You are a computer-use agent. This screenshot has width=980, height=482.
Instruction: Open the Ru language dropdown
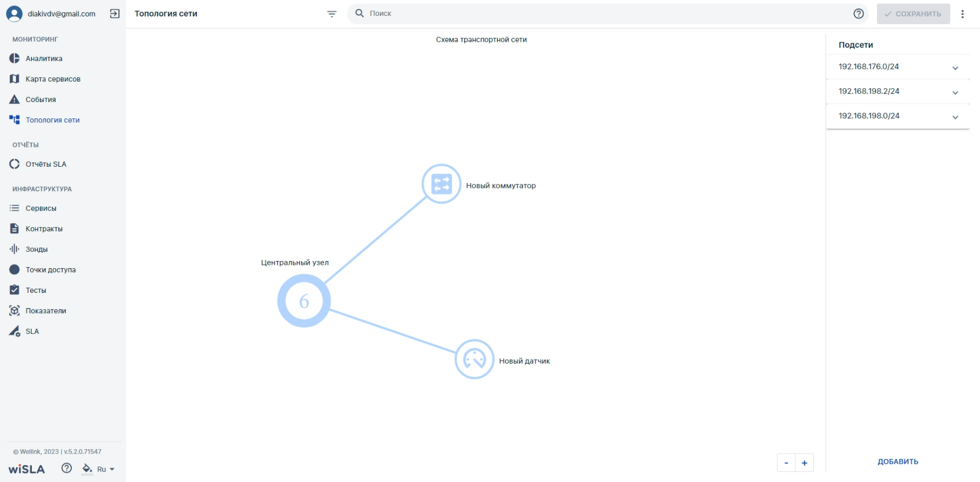pyautogui.click(x=106, y=469)
